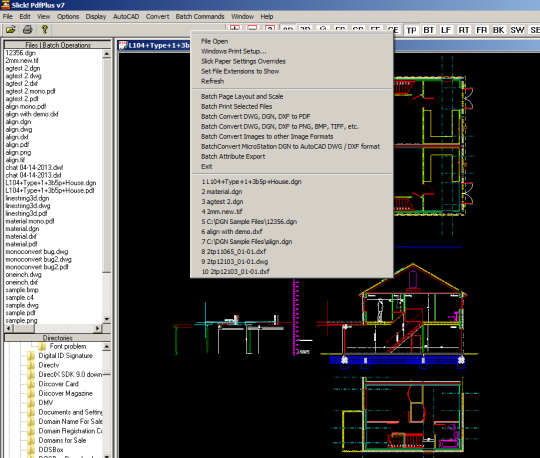Open the Options menu

coord(68,17)
